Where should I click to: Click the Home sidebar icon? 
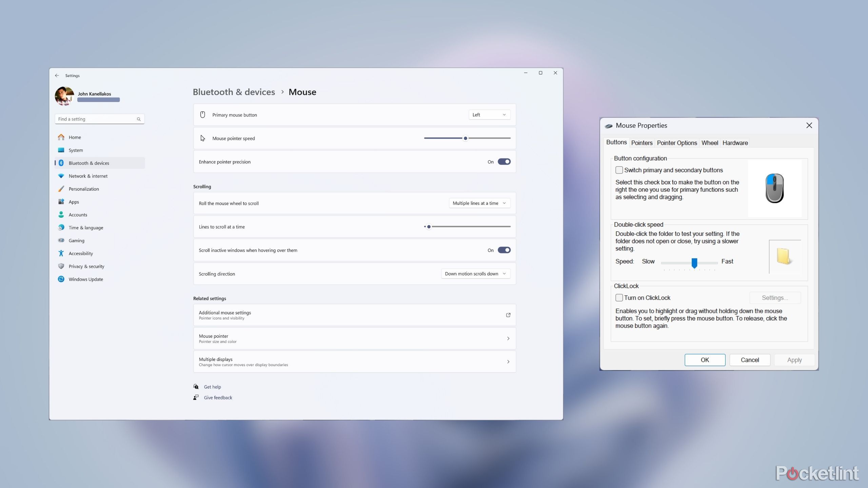(x=61, y=137)
